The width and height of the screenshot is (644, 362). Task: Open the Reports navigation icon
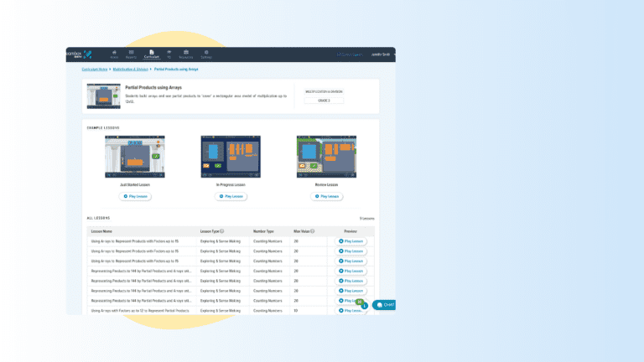point(131,54)
